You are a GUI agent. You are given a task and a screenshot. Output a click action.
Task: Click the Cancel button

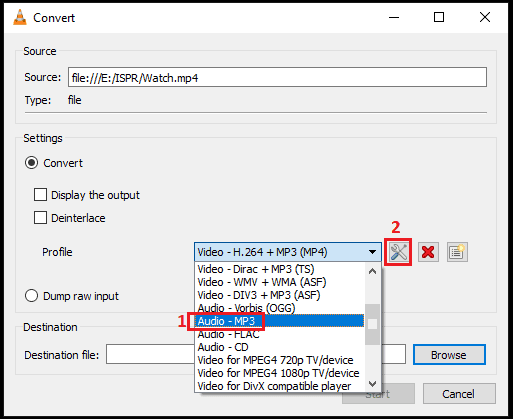[x=459, y=394]
